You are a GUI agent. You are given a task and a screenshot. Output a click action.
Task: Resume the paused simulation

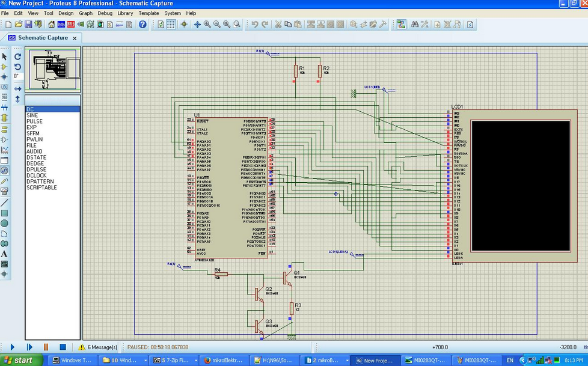pos(13,347)
